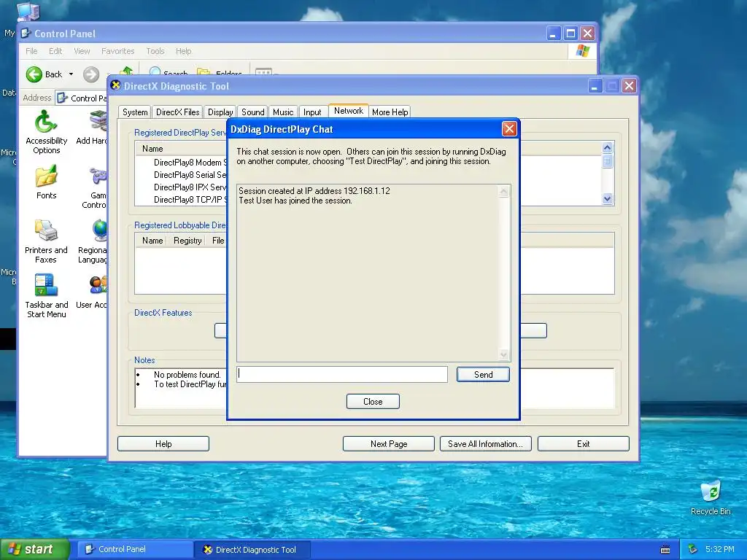Click 'Session created at IP address' chat line
The height and width of the screenshot is (560, 747).
(x=314, y=191)
